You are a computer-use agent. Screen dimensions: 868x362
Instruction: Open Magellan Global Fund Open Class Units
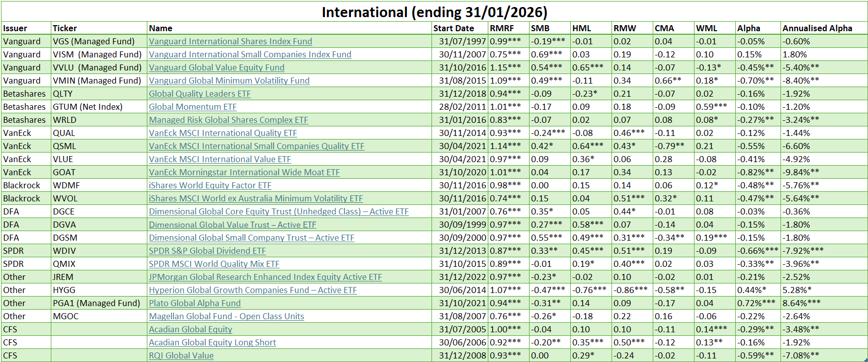pyautogui.click(x=226, y=316)
